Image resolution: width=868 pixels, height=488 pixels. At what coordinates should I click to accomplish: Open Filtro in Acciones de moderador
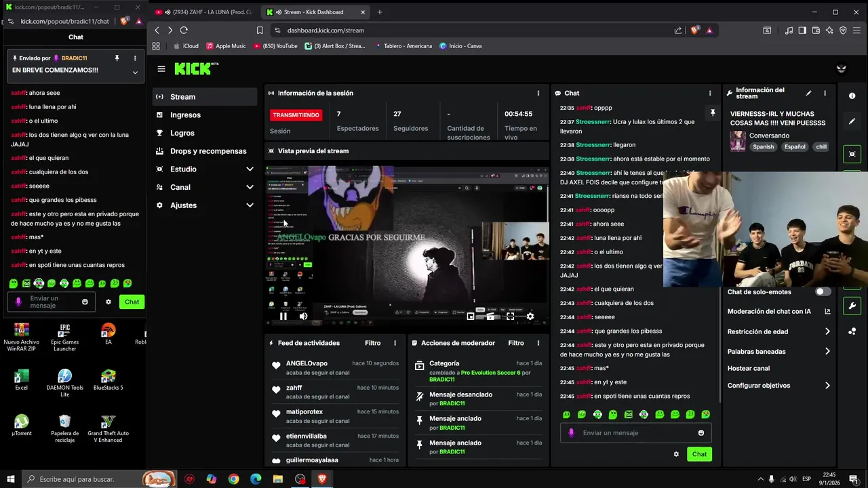click(x=516, y=343)
